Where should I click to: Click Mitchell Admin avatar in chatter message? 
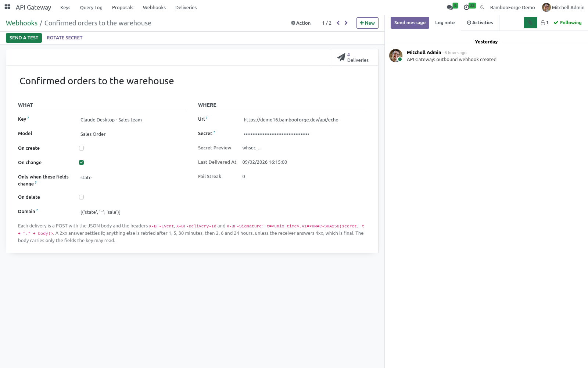[x=396, y=56]
